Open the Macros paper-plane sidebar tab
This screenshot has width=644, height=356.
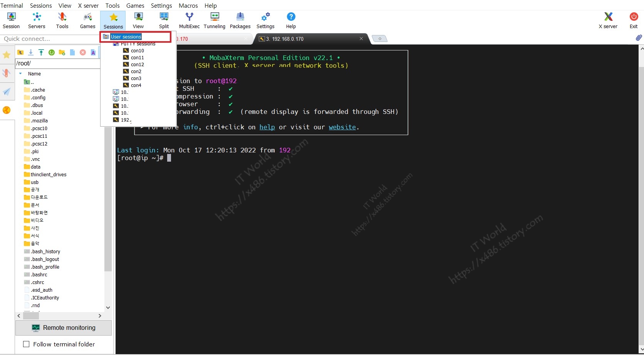click(7, 92)
